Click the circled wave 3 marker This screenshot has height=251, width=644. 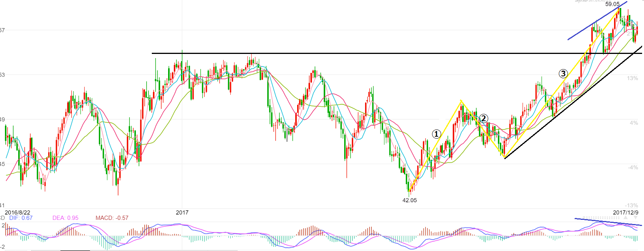click(x=563, y=74)
